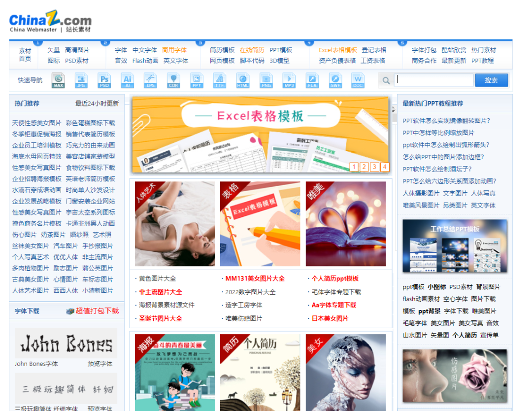The image size is (532, 411).
Task: Click the MAX file format icon
Action: (58, 80)
